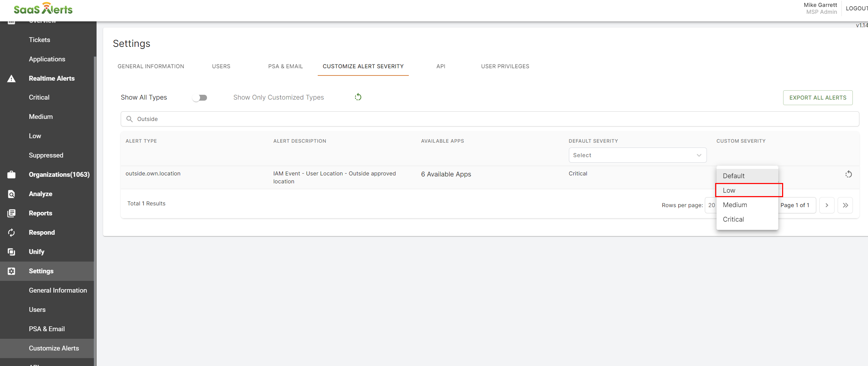Click Page 1 of 1 indicator

point(795,205)
